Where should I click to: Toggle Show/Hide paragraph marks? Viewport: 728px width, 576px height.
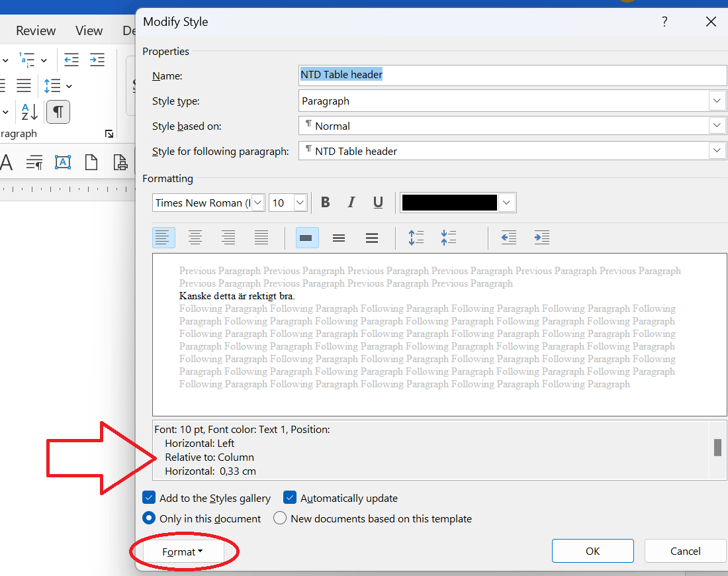(58, 112)
